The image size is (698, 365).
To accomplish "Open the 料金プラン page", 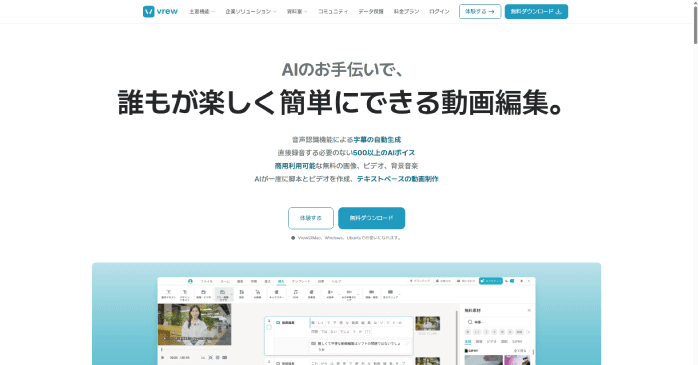I will [406, 12].
